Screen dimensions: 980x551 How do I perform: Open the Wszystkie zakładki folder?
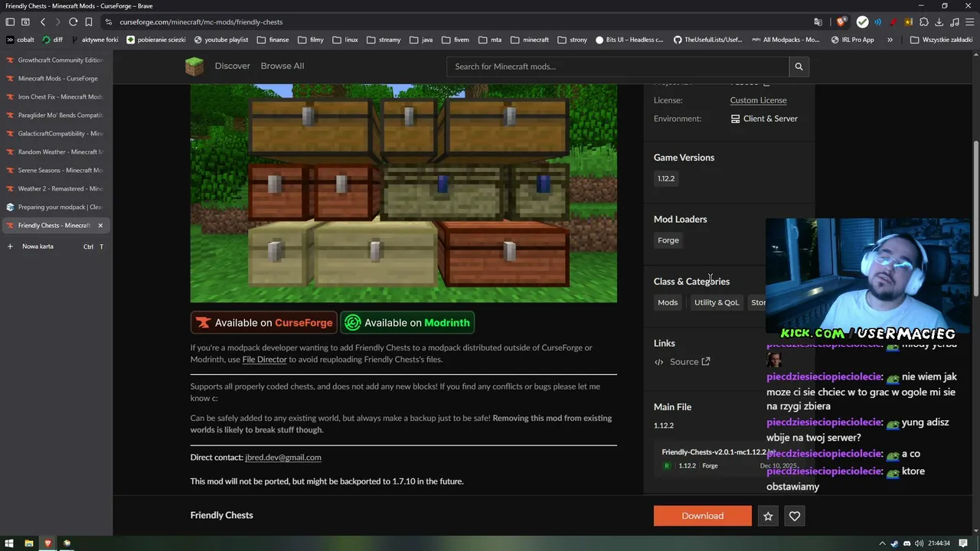point(941,40)
